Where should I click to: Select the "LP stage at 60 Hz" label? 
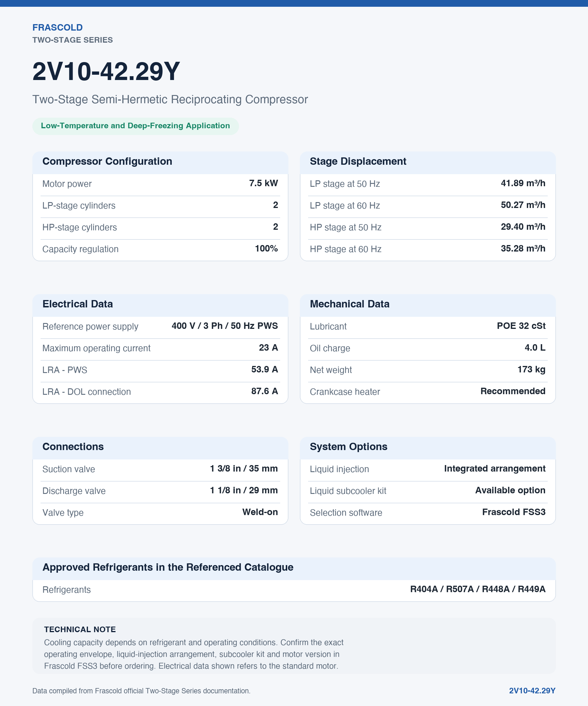(x=345, y=206)
